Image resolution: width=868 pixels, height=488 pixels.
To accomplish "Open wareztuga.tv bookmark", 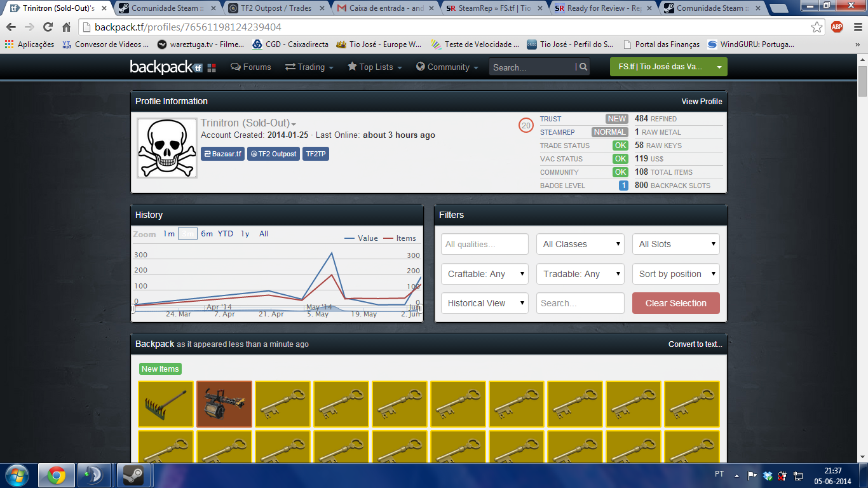I will (200, 44).
